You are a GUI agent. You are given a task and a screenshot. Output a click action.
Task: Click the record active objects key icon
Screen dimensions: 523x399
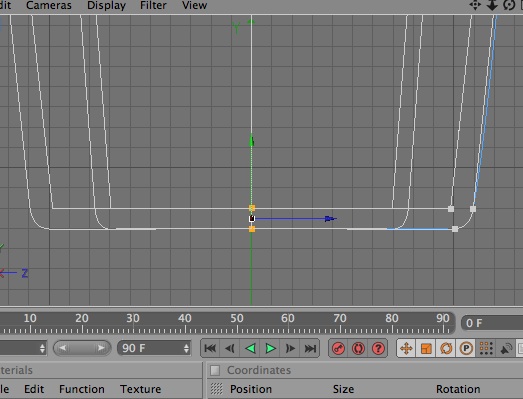tap(339, 349)
